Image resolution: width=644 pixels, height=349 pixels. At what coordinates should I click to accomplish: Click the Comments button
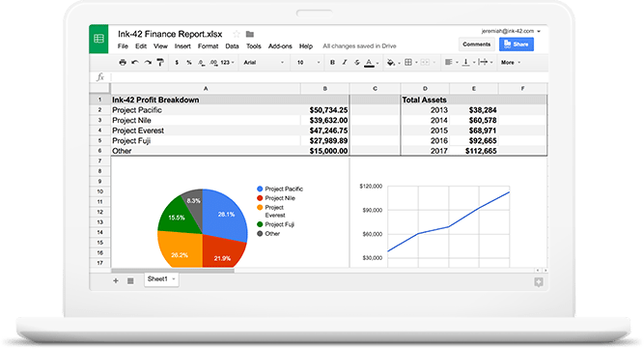[476, 44]
